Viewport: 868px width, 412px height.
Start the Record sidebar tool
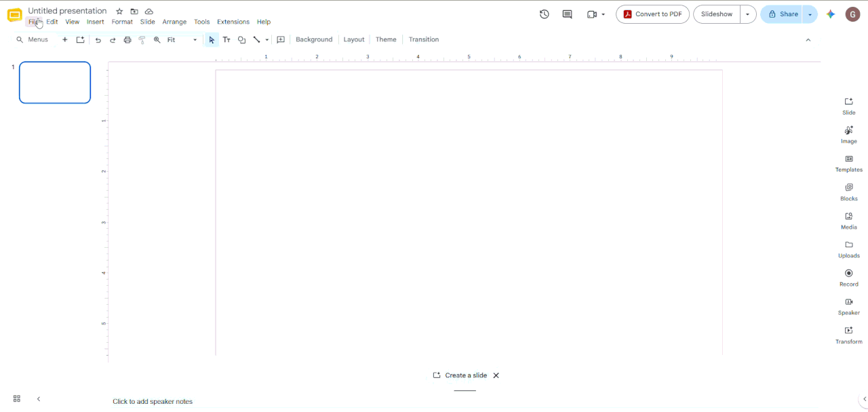(849, 278)
